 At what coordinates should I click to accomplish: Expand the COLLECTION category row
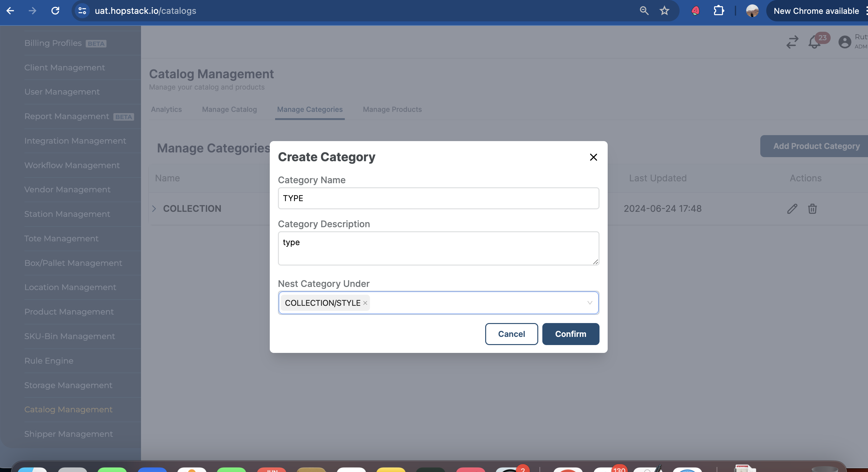click(x=154, y=209)
